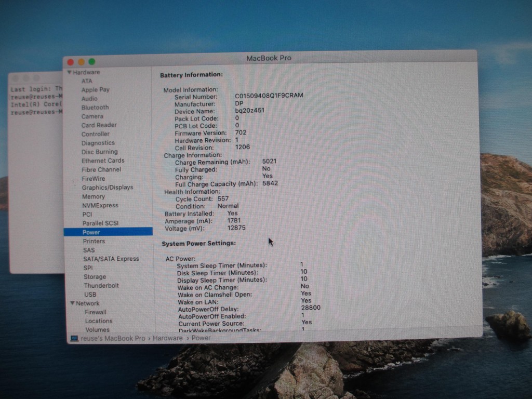Image resolution: width=532 pixels, height=399 pixels.
Task: Click the full charge capacity value 5842
Action: tap(270, 183)
